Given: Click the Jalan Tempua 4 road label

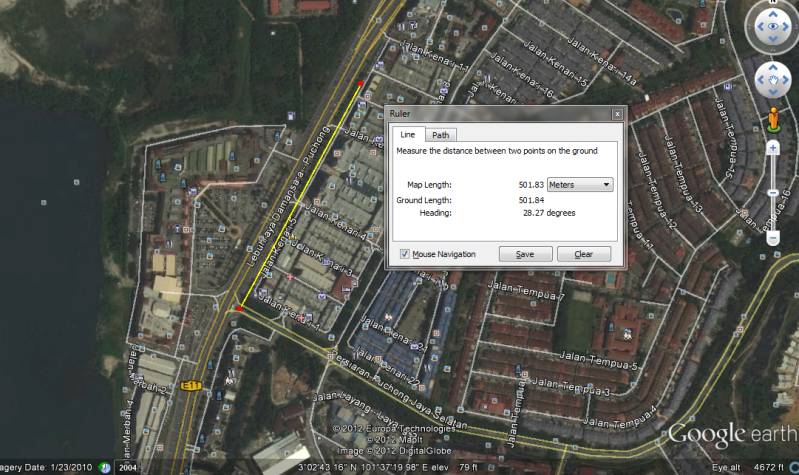Looking at the screenshot, I should pyautogui.click(x=620, y=418).
